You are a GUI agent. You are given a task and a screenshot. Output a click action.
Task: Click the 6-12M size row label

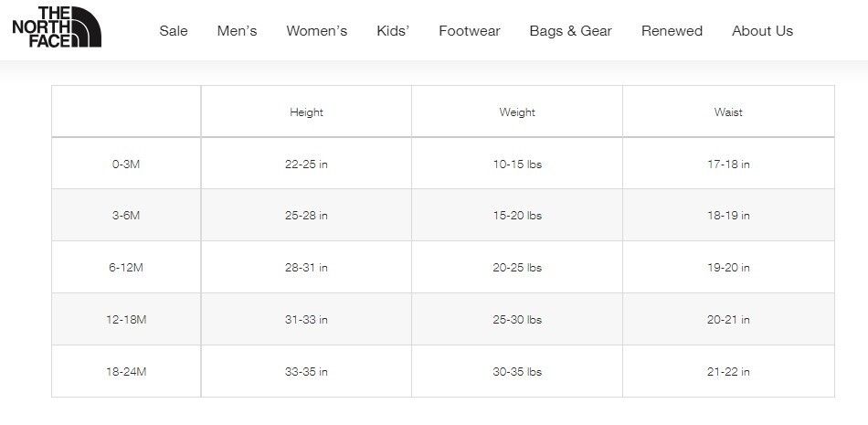pyautogui.click(x=126, y=268)
